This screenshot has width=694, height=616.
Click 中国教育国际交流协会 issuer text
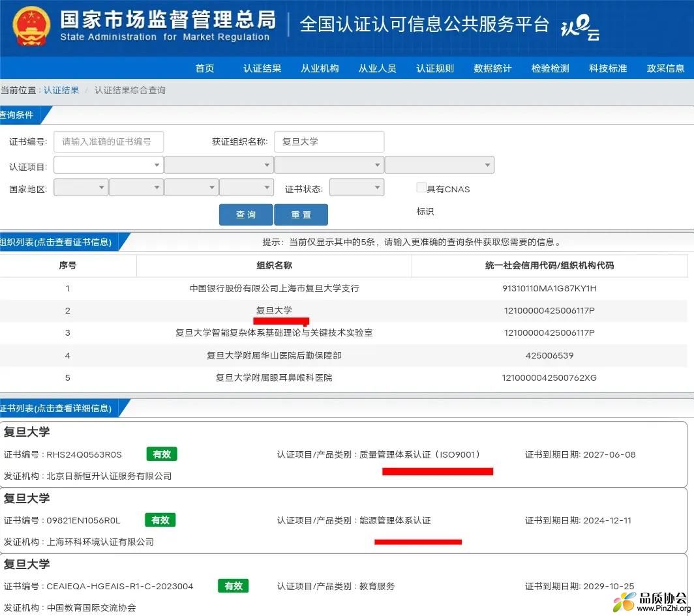click(x=91, y=608)
